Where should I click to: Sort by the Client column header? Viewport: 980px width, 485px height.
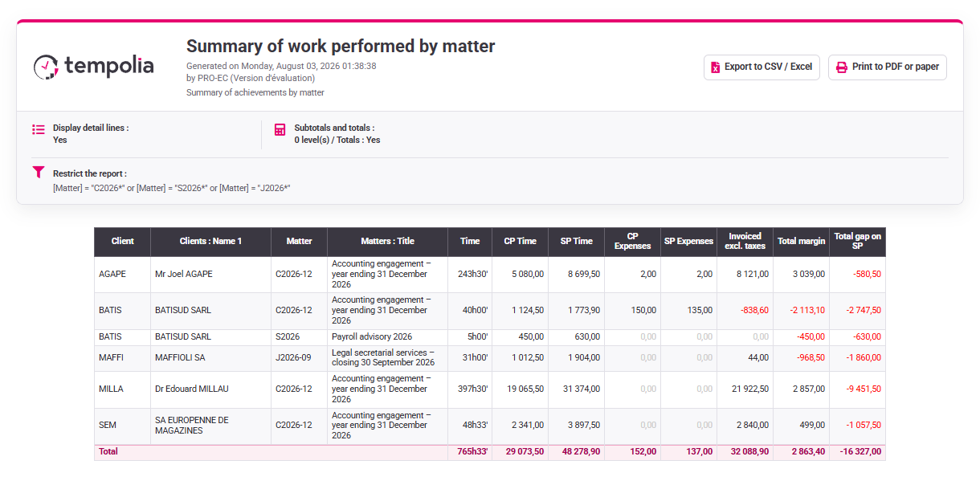coord(123,242)
